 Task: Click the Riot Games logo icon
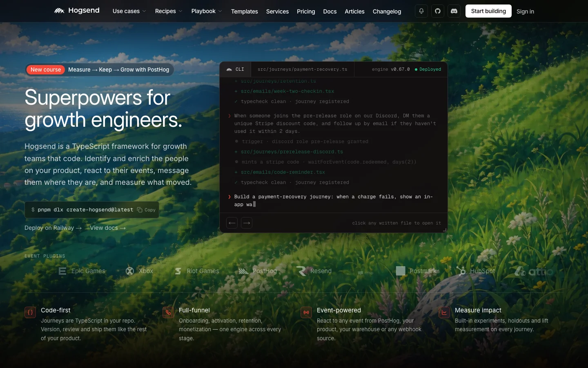[x=178, y=271]
